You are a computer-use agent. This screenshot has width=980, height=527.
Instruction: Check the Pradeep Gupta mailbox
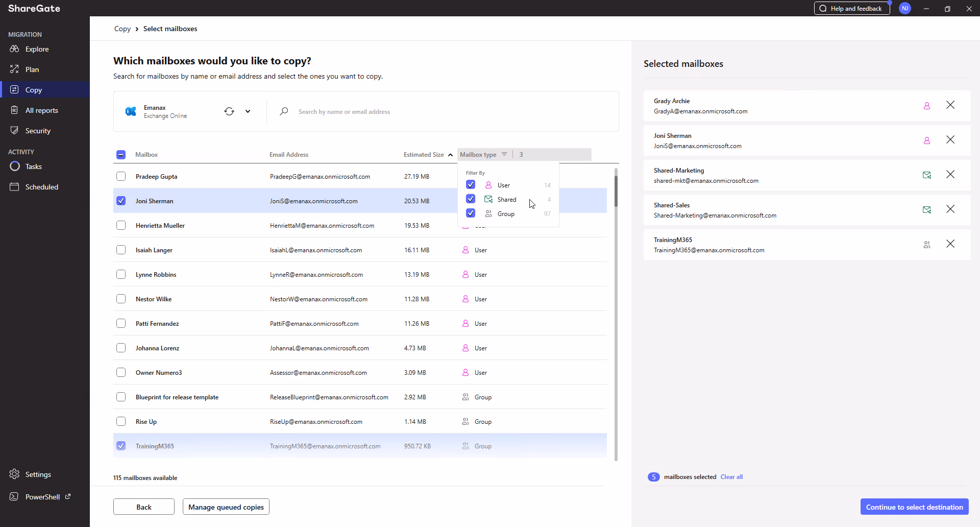[121, 176]
